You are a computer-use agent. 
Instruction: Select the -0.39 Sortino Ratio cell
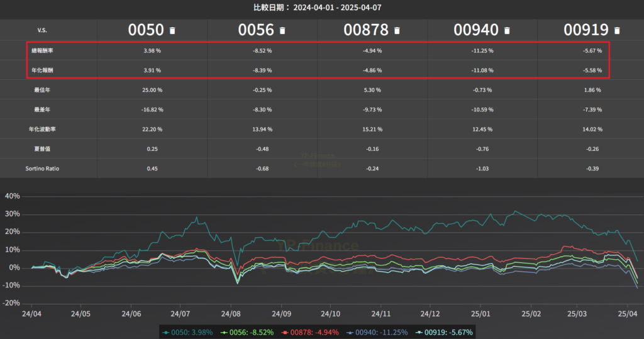[x=592, y=169]
